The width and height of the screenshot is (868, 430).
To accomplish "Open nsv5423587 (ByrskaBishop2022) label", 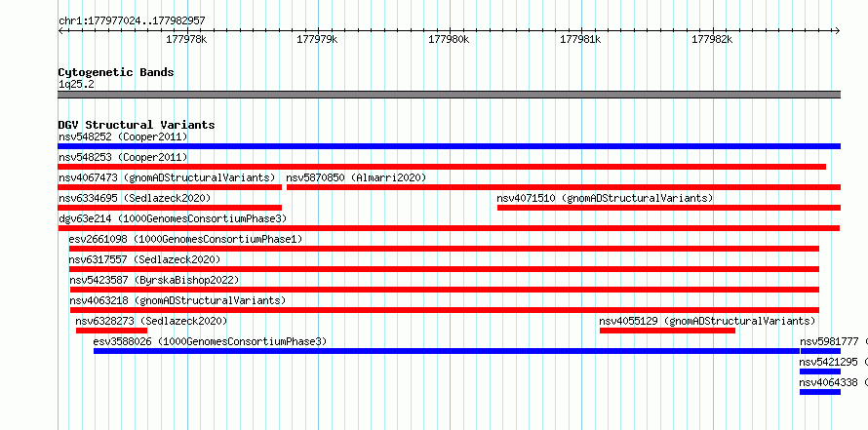I will [154, 280].
